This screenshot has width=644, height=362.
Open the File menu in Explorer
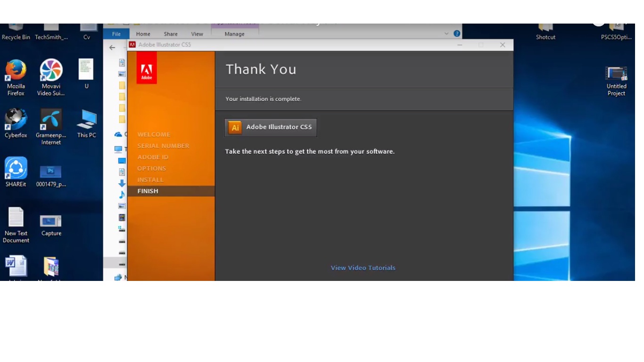coord(116,33)
